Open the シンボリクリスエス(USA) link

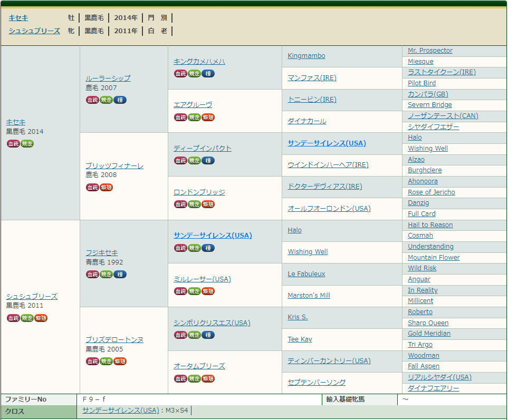coord(212,323)
